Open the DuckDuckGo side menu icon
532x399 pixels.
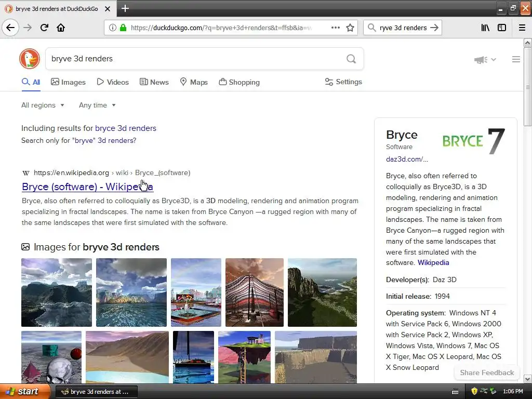point(516,59)
